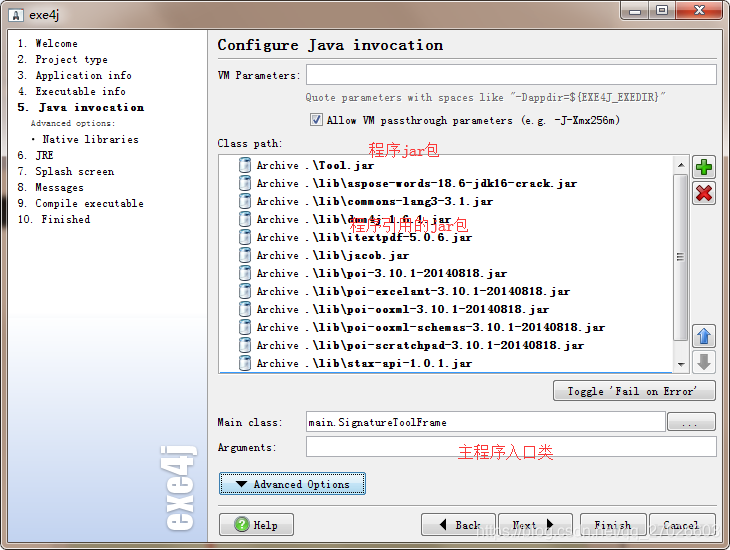Click the exe4j title bar app icon
Screen dimensions: 730x550
[16, 15]
